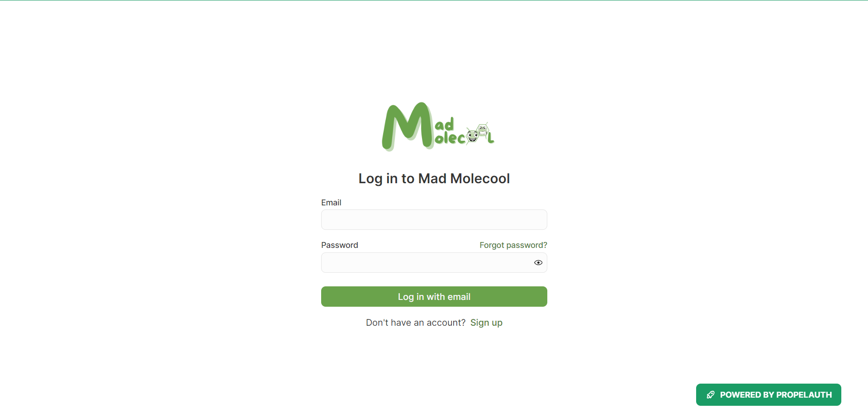Viewport: 868px width, 418px height.
Task: Follow the Sign up link
Action: click(x=486, y=323)
